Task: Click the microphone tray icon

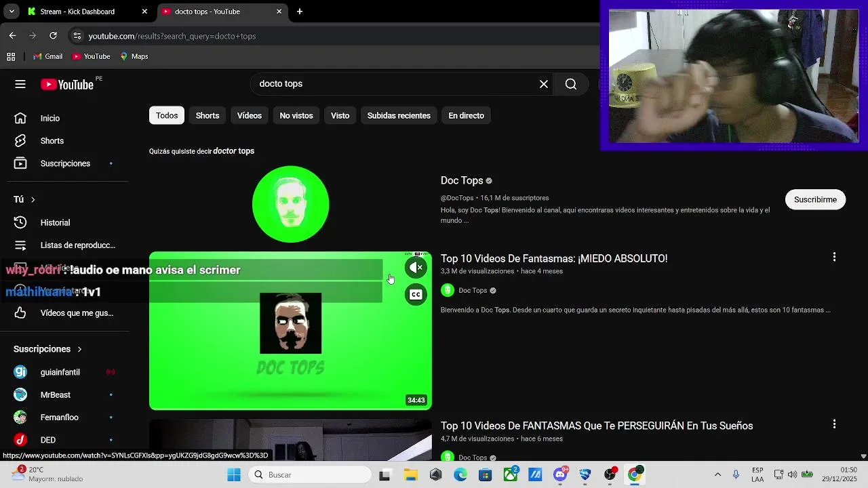Action: pos(736,474)
